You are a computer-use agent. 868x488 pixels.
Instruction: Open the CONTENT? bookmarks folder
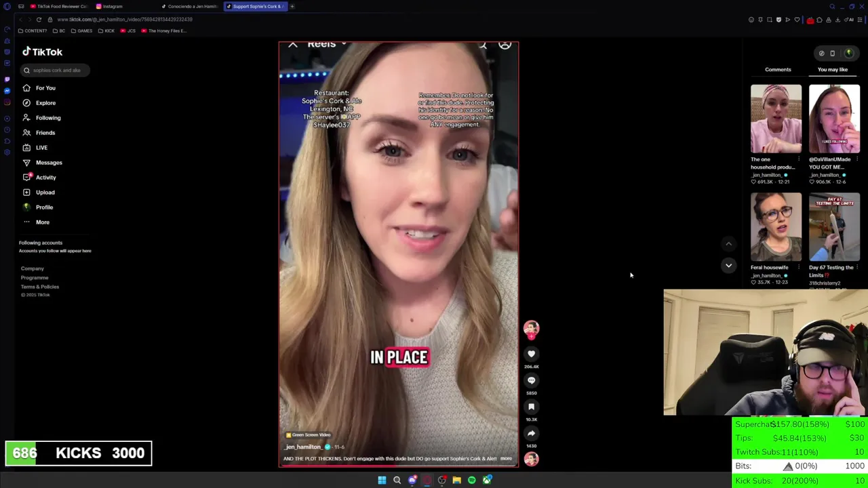pyautogui.click(x=33, y=31)
